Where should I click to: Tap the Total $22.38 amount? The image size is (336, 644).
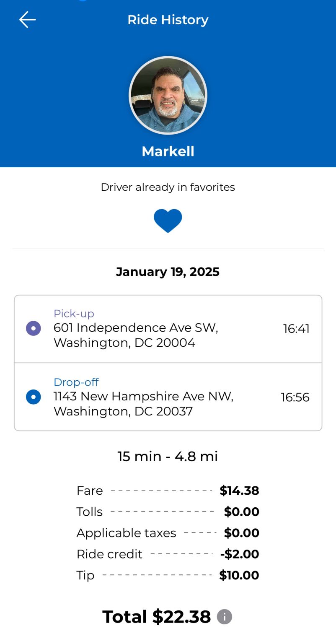tap(157, 617)
